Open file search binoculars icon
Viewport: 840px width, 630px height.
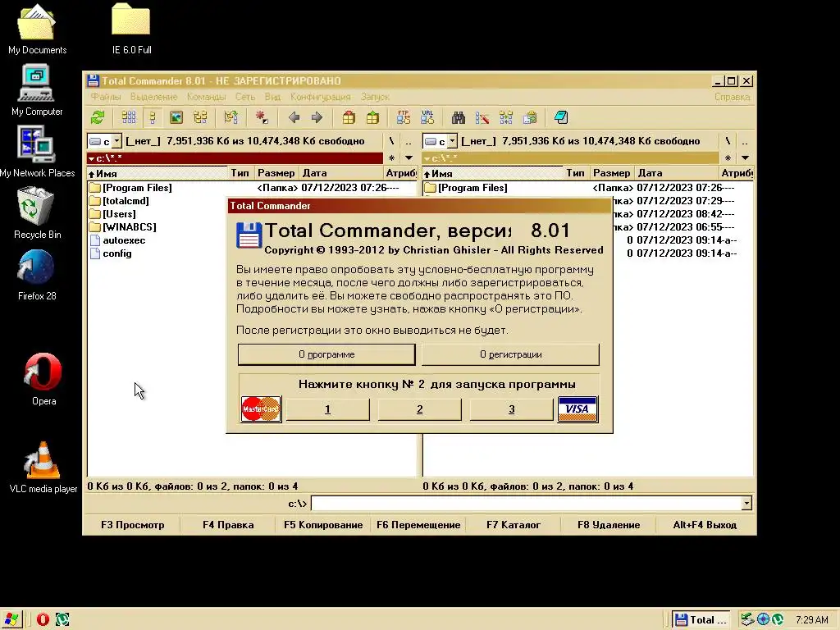coord(459,117)
